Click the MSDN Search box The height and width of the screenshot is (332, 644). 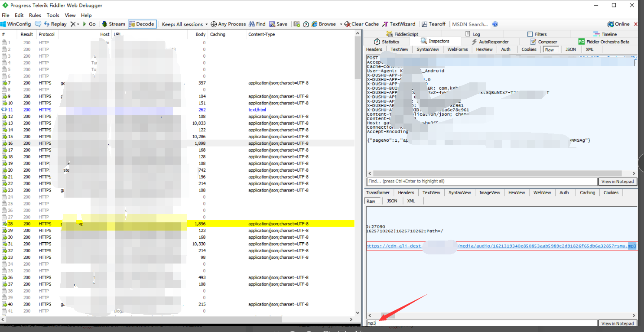(470, 24)
